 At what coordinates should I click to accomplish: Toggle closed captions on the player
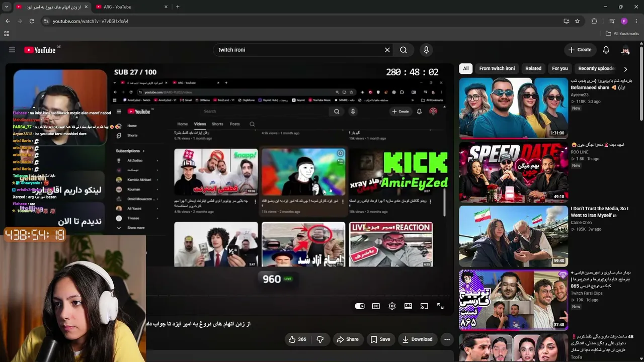coord(376,306)
